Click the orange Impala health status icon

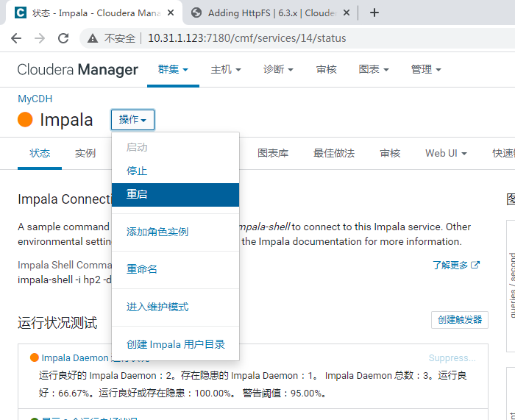click(25, 120)
